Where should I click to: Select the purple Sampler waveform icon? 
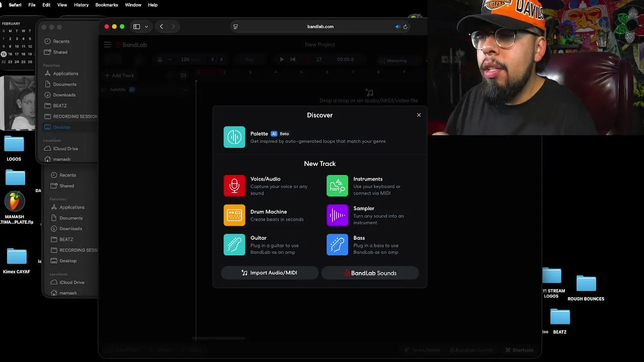point(337,215)
